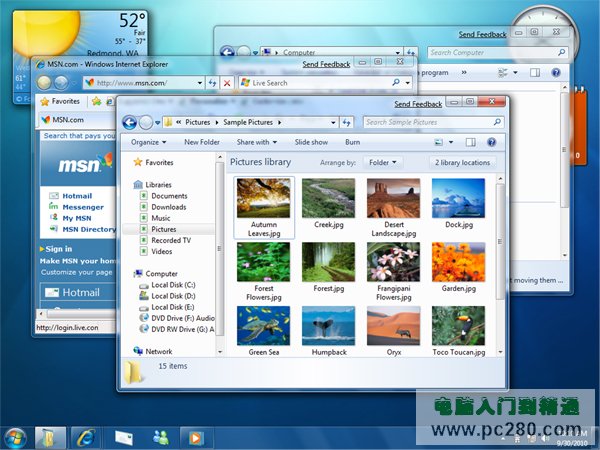
Task: Click the Forward button in Pictures explorer window
Action: [146, 122]
